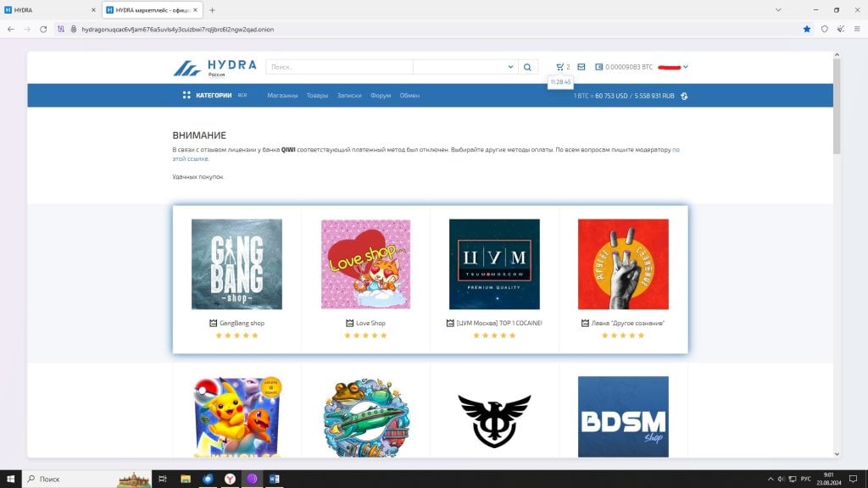Image resolution: width=868 pixels, height=488 pixels.
Task: Open the Windows Start menu
Action: (x=10, y=480)
